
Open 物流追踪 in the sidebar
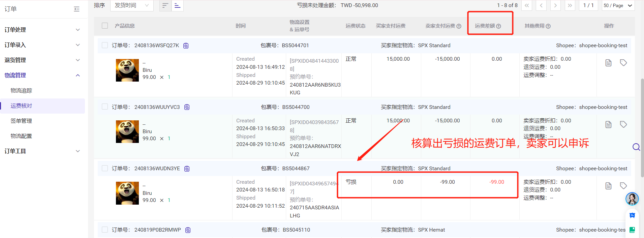[x=21, y=90]
